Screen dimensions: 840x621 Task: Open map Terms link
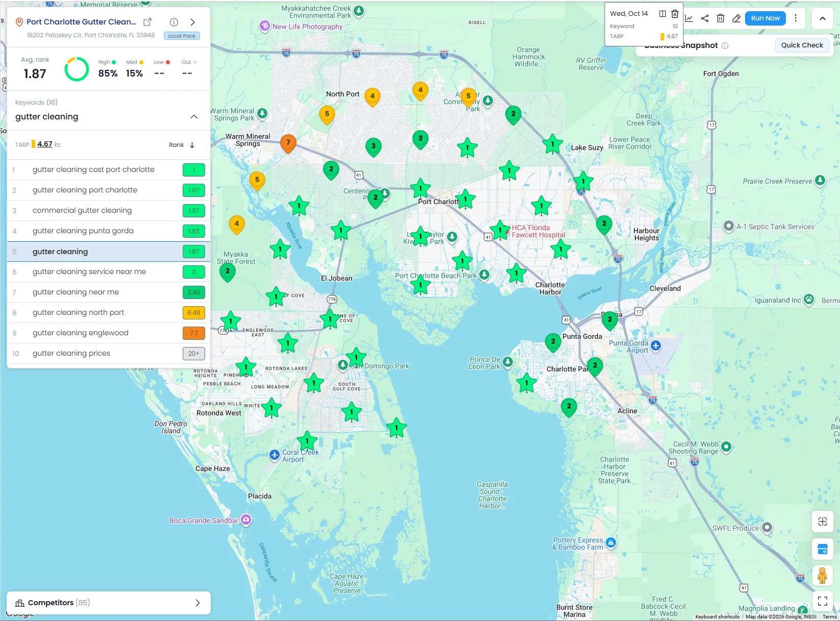pos(829,617)
